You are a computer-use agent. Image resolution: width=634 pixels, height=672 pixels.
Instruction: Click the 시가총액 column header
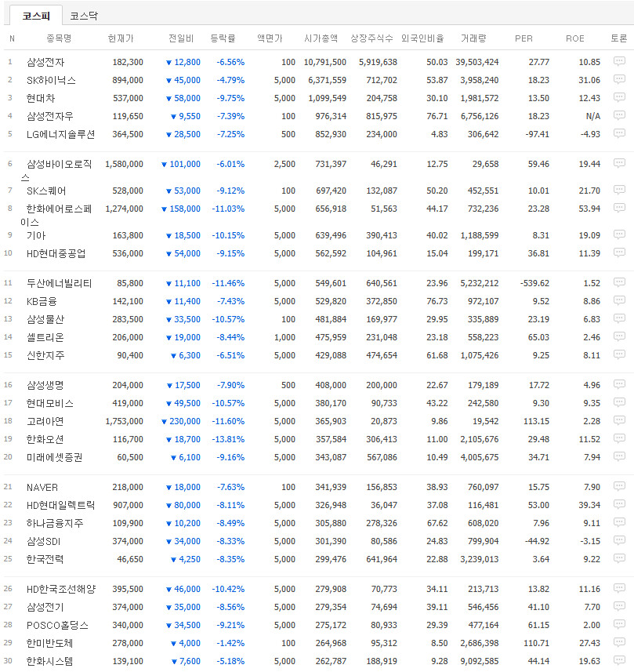tap(321, 38)
